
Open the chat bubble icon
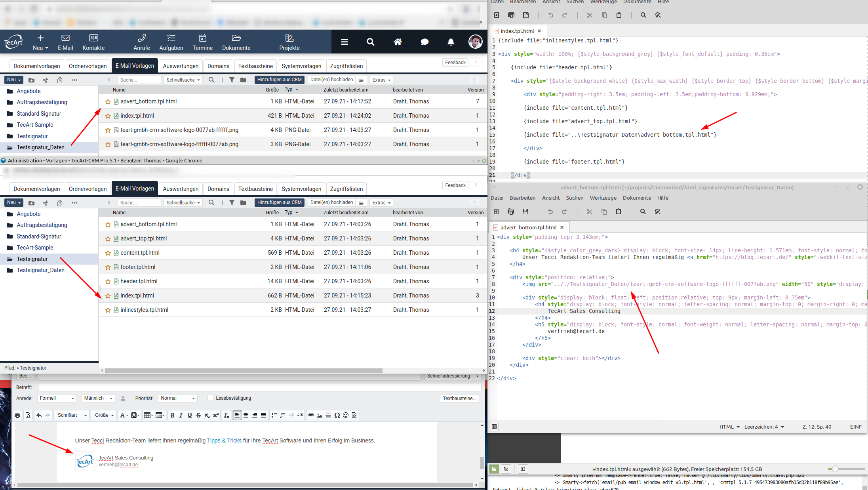click(424, 42)
